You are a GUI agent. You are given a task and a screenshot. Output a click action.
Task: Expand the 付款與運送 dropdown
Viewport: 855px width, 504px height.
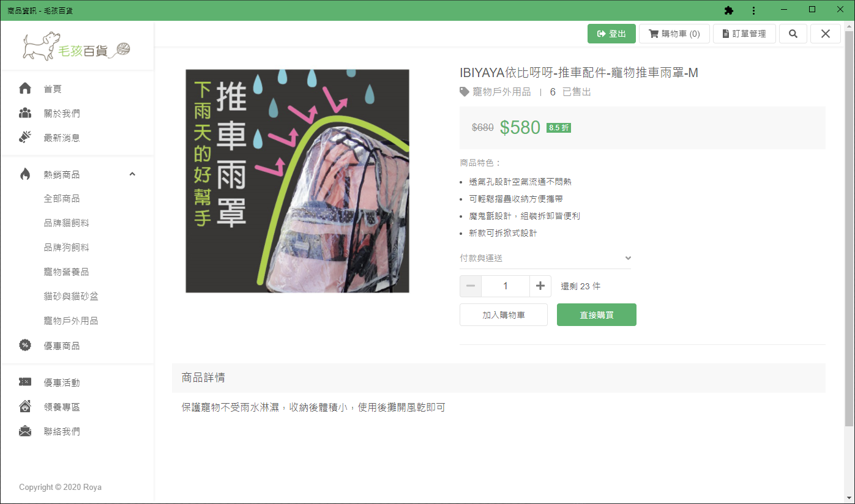point(545,259)
